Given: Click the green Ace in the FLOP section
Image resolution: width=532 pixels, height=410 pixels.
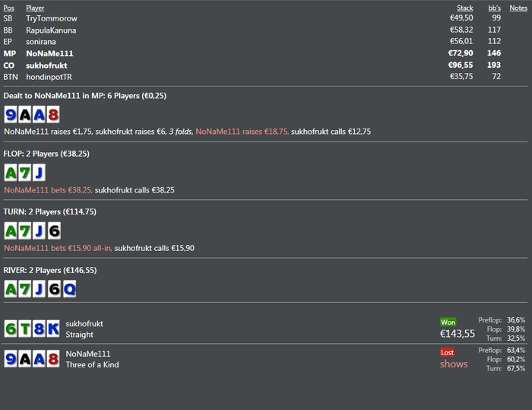Looking at the screenshot, I should (11, 173).
